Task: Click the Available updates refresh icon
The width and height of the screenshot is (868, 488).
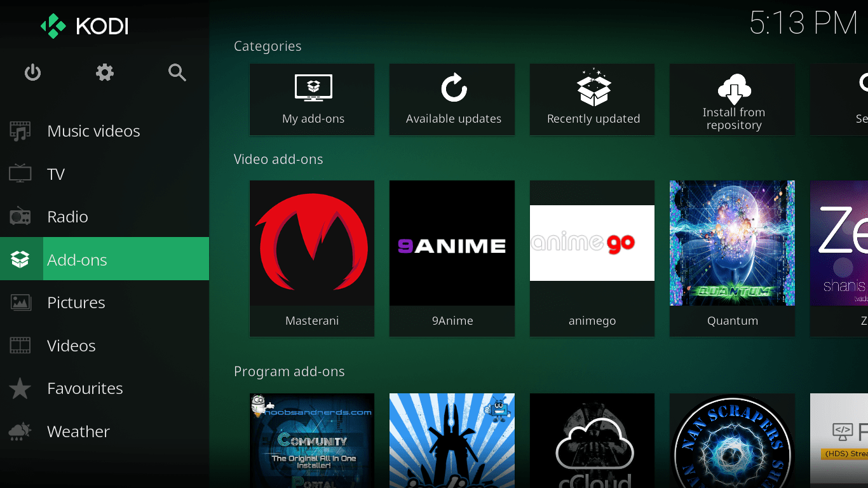Action: pos(454,88)
